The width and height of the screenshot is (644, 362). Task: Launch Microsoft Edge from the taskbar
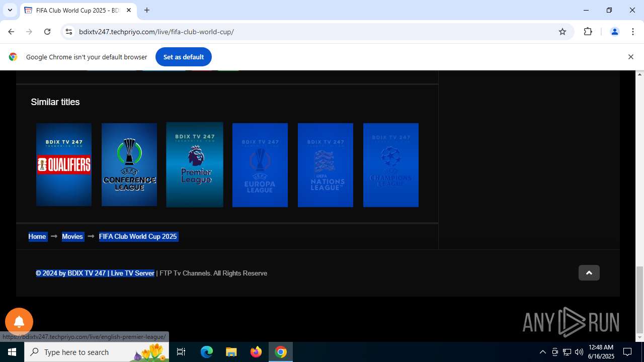(207, 352)
